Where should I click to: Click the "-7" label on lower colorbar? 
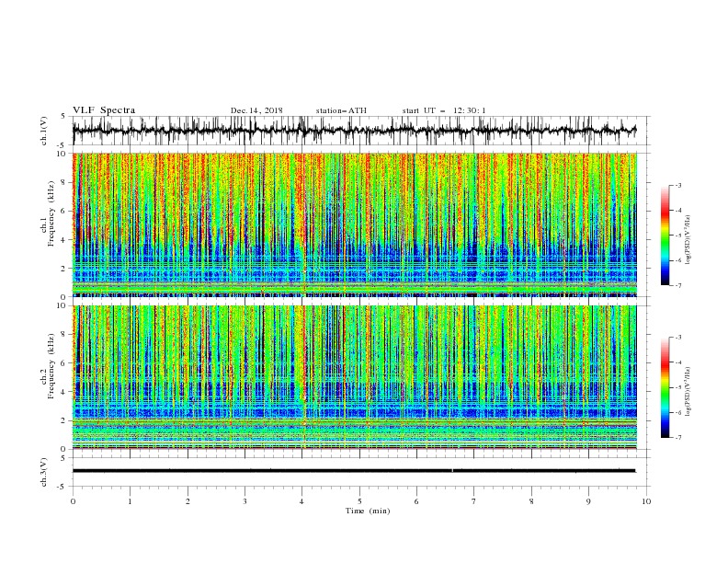[677, 438]
